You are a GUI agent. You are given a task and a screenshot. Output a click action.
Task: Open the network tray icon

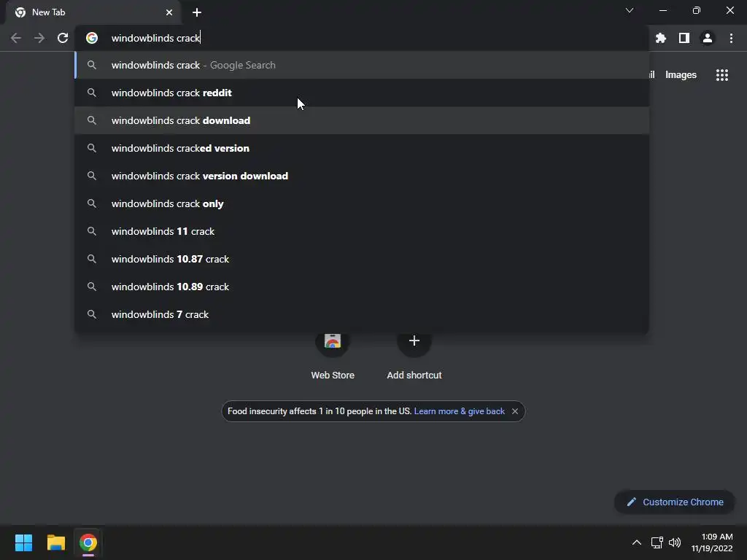point(657,542)
